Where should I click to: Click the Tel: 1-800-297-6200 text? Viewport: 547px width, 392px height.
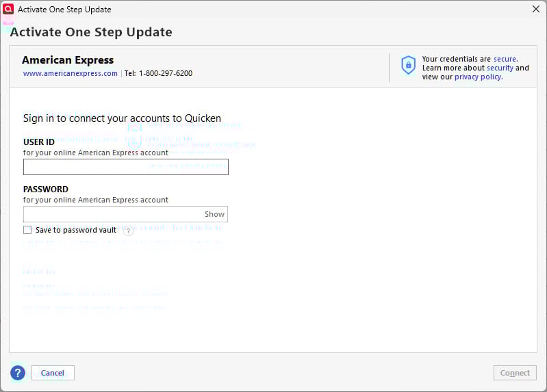158,73
